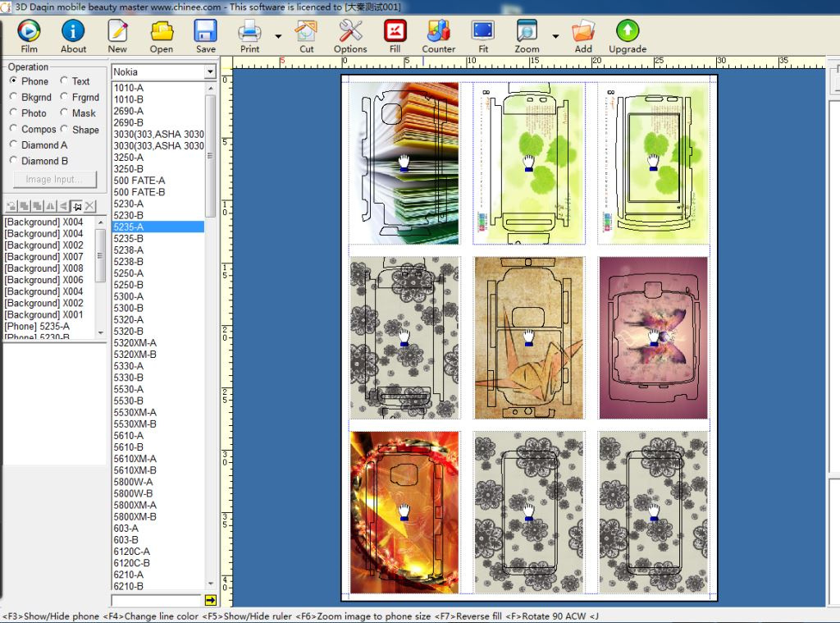Image resolution: width=840 pixels, height=623 pixels.
Task: Click the model search input field
Action: [x=157, y=601]
